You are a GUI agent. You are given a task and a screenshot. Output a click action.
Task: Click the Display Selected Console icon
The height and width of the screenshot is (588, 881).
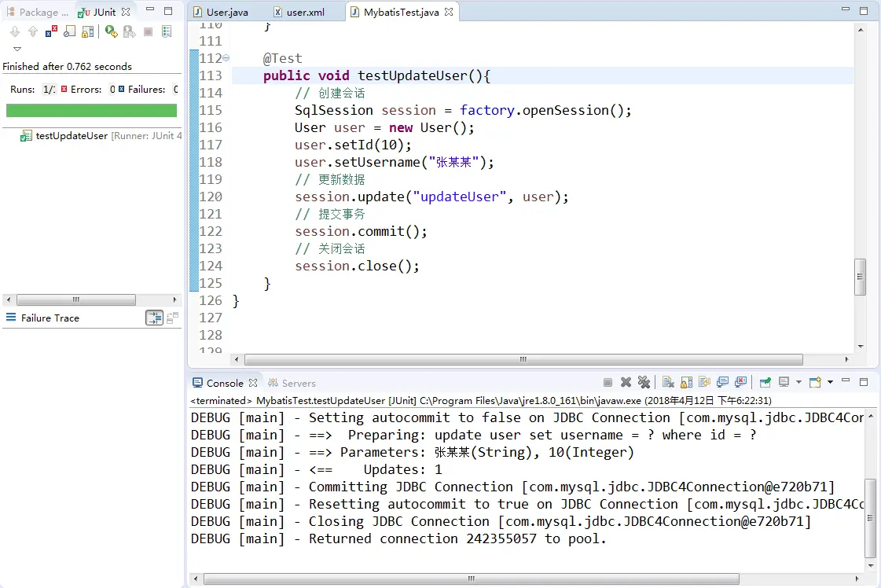[x=784, y=382]
